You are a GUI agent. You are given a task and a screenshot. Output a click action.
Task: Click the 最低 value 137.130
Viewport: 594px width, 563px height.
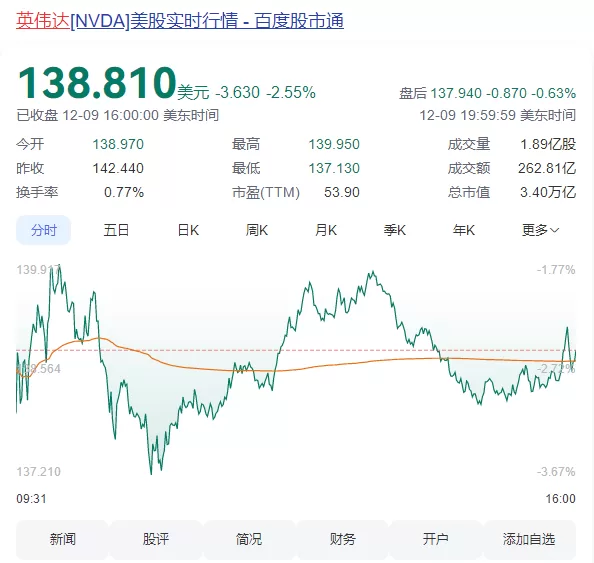(334, 168)
